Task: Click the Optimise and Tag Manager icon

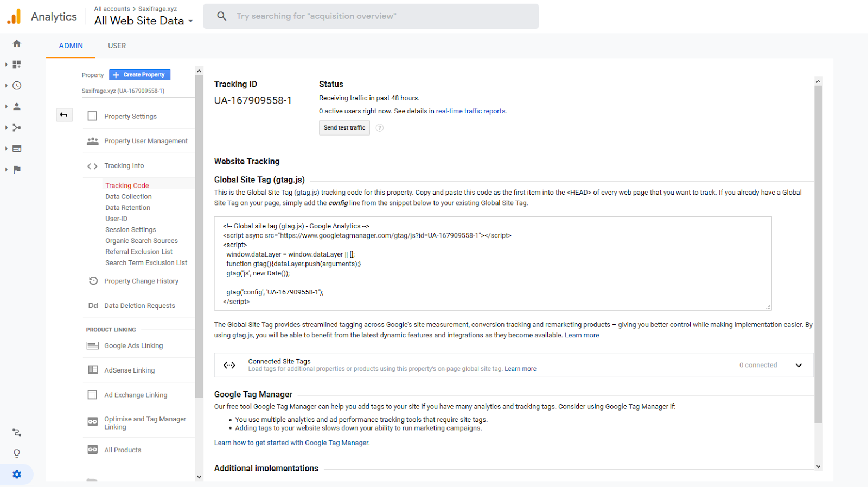Action: [93, 421]
